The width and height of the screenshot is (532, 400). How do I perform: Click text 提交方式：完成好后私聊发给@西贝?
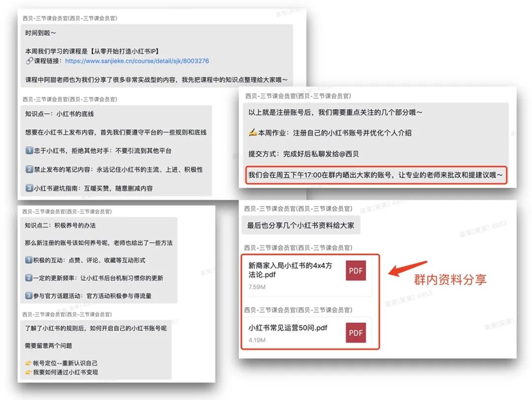pos(303,154)
